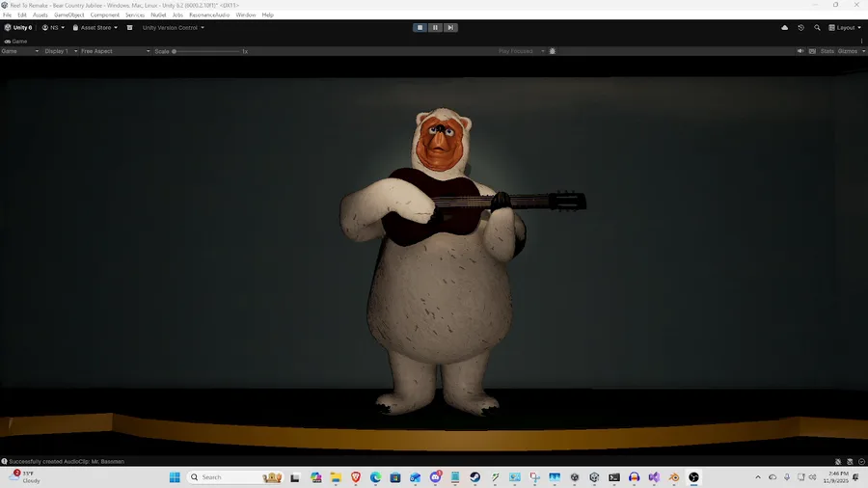Image resolution: width=868 pixels, height=488 pixels.
Task: Open the taskbar clock and date
Action: (x=835, y=477)
